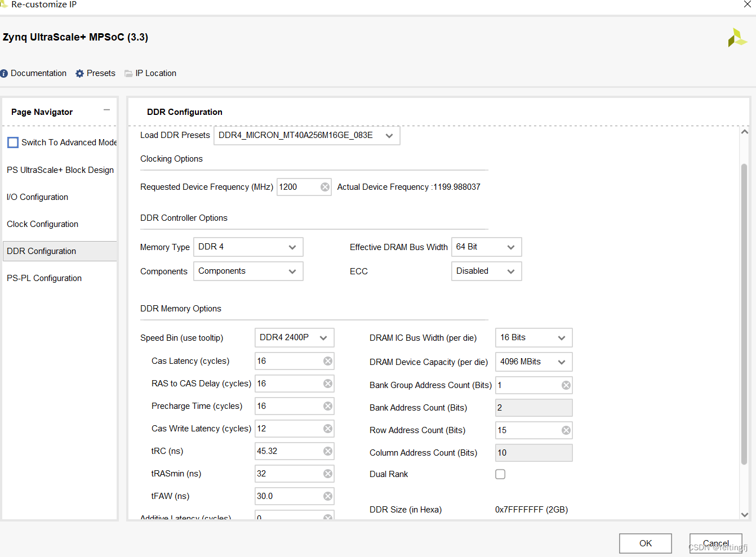Open DRAM Device Capacity dropdown
Screen dimensions: 756x557
point(534,362)
